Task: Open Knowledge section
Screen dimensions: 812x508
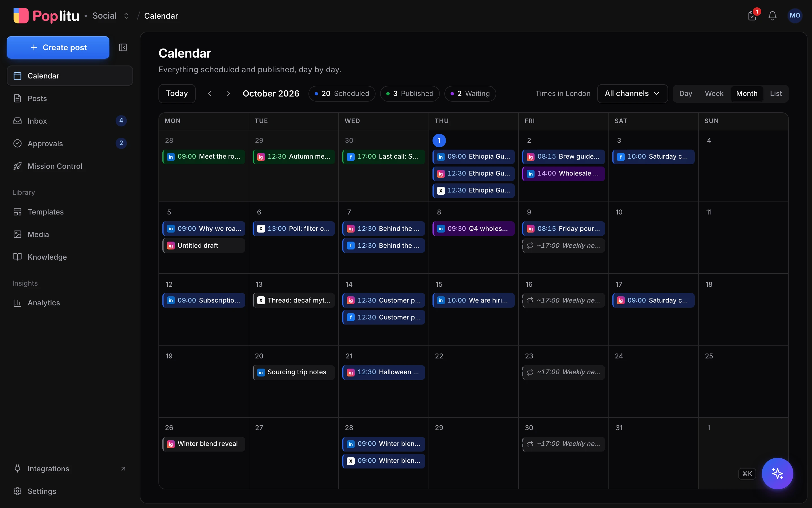Action: click(70, 257)
